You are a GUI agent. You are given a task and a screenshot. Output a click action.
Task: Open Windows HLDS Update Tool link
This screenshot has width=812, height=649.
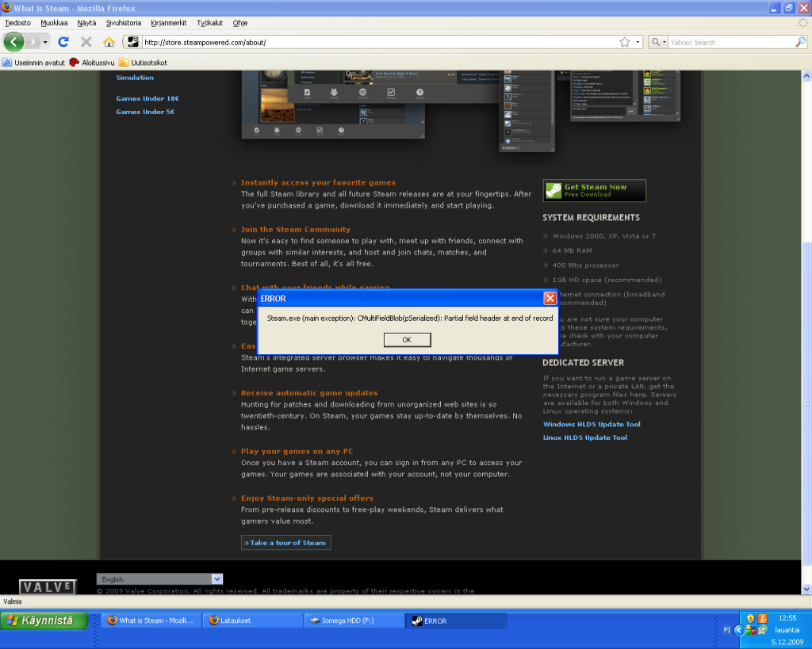(592, 425)
